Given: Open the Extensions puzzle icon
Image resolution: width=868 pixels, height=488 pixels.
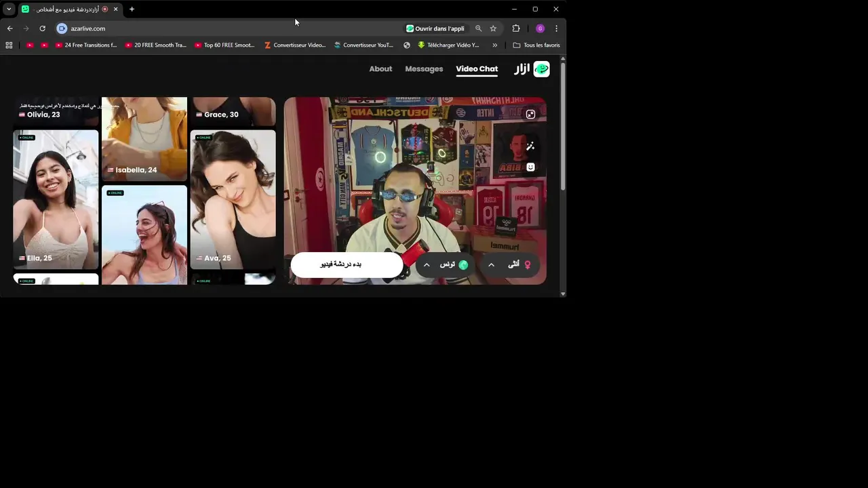Looking at the screenshot, I should (516, 28).
